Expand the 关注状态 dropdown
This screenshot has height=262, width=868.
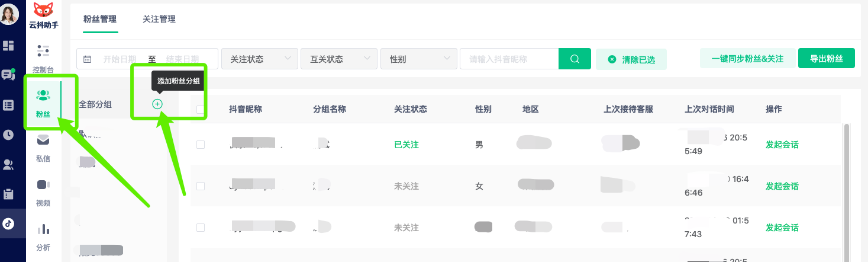tap(260, 59)
